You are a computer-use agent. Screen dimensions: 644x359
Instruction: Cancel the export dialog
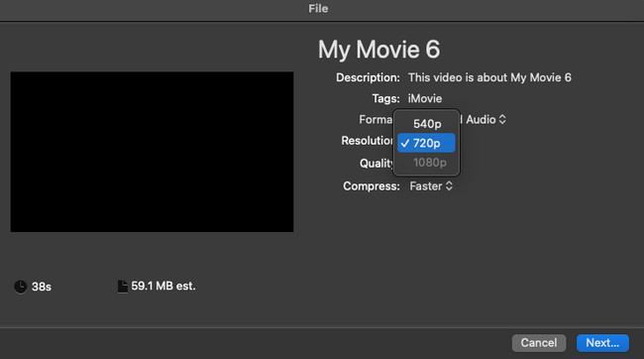click(539, 343)
